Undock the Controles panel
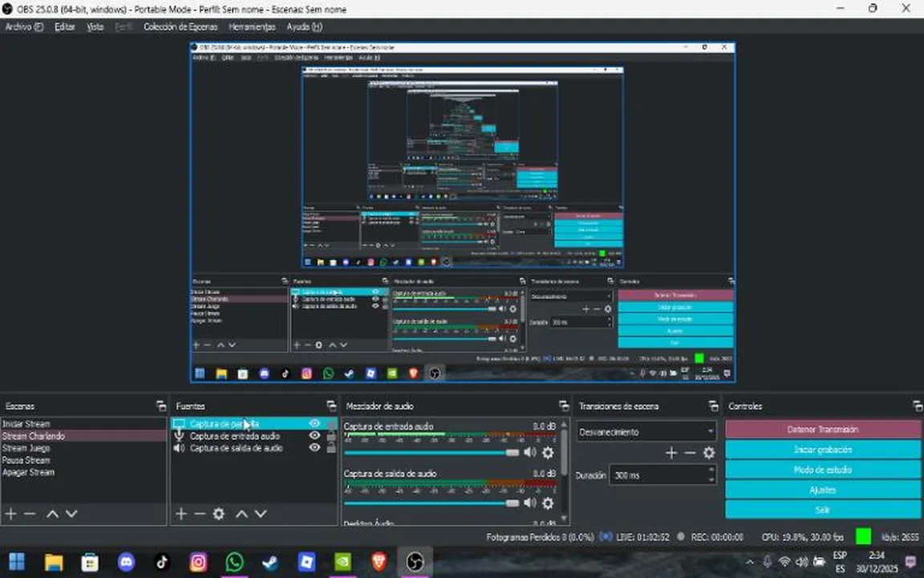 918,405
